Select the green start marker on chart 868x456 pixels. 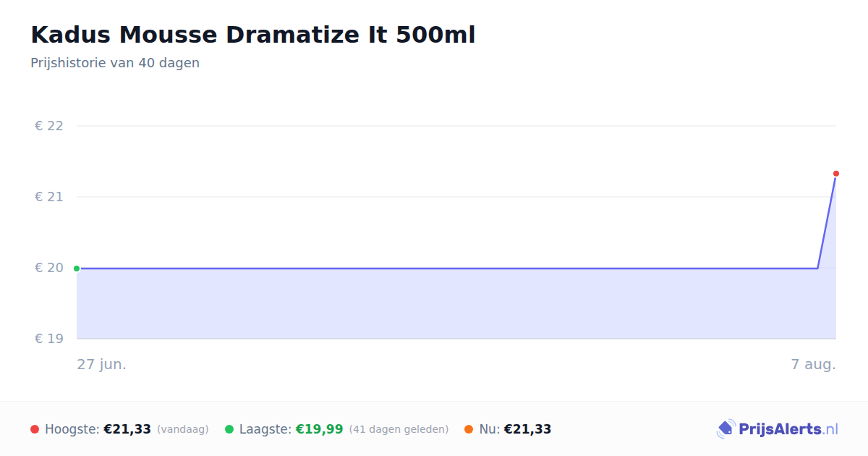(77, 269)
